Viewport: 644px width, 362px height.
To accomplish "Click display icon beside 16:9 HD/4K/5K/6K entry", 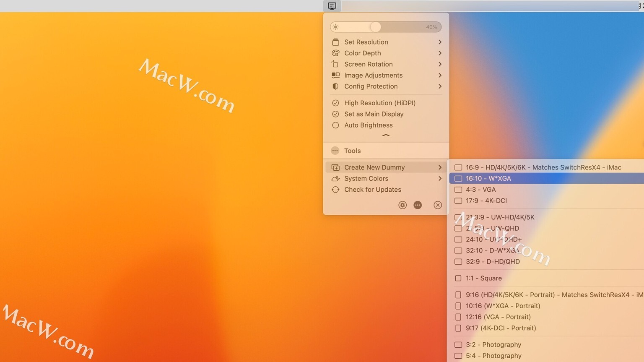I will pyautogui.click(x=458, y=167).
